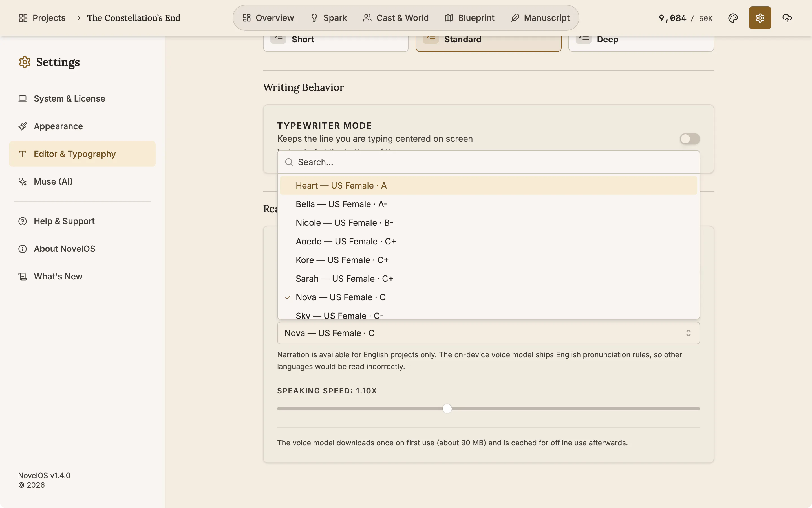The height and width of the screenshot is (508, 812).
Task: Open the Appearance settings section
Action: pos(82,126)
